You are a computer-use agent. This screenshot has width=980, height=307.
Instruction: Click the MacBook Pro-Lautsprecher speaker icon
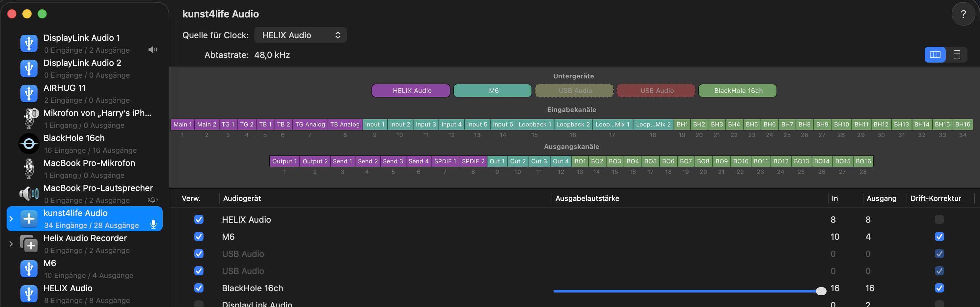(x=29, y=194)
